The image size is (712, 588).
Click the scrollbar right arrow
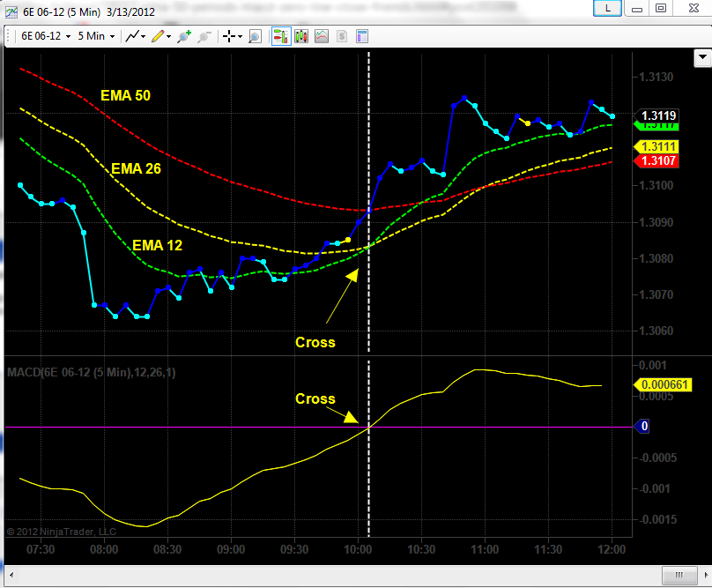coord(706,576)
